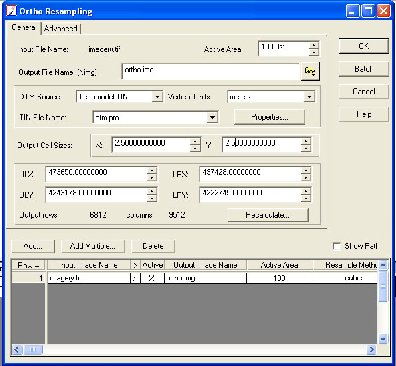Click the Output Cell Size X field
The height and width of the screenshot is (366, 396).
[x=151, y=145]
